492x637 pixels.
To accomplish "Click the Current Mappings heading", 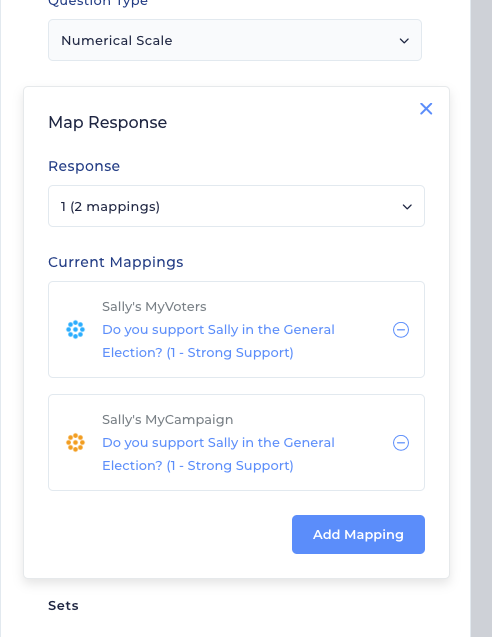I will coord(116,262).
